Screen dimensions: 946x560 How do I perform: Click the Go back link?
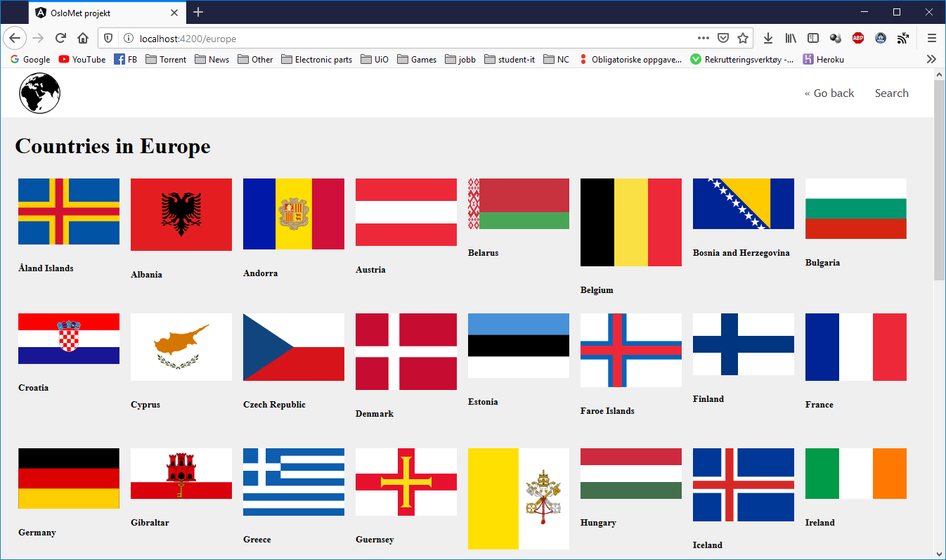pos(829,92)
